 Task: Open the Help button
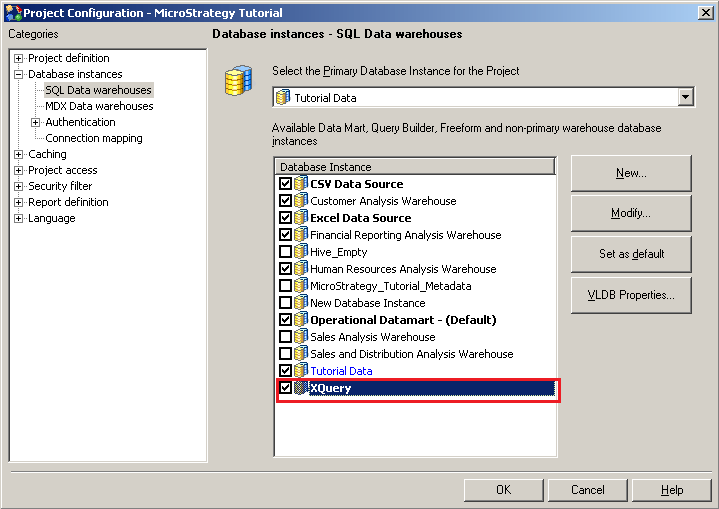click(x=672, y=490)
